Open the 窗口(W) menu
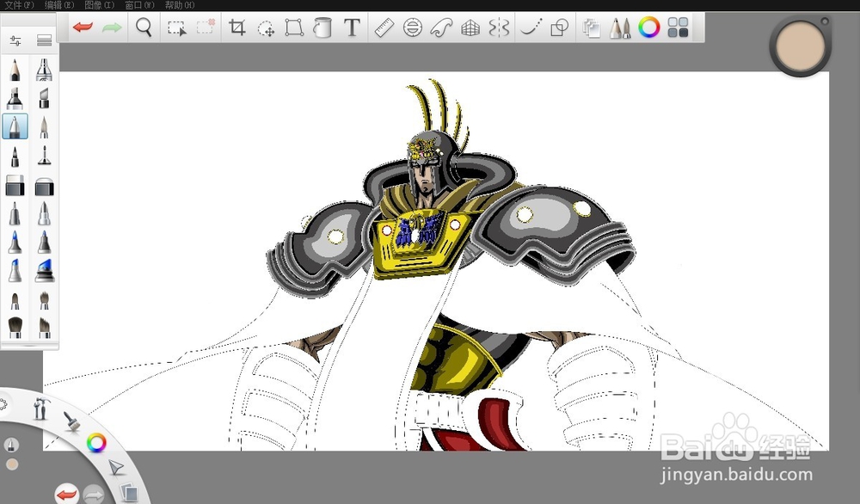 tap(139, 5)
